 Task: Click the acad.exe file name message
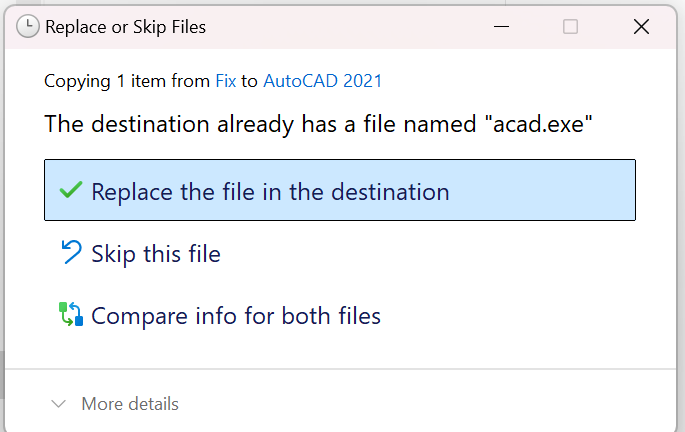tap(318, 124)
